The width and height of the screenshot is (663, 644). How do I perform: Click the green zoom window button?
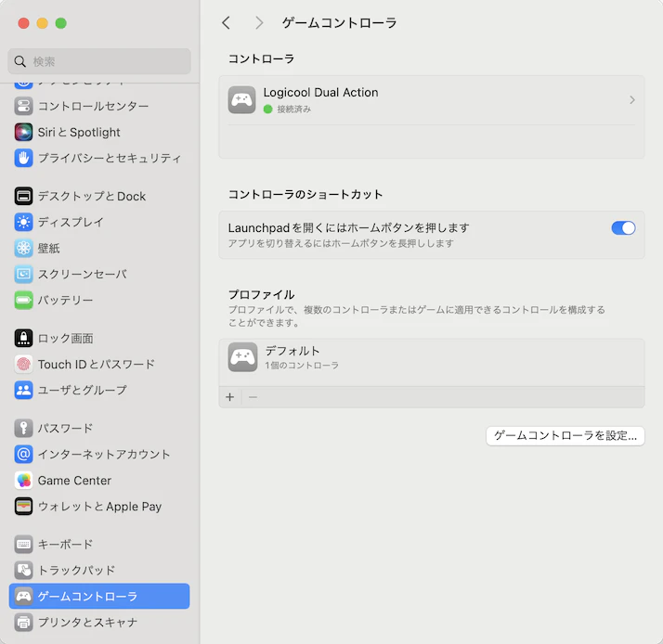(x=61, y=23)
